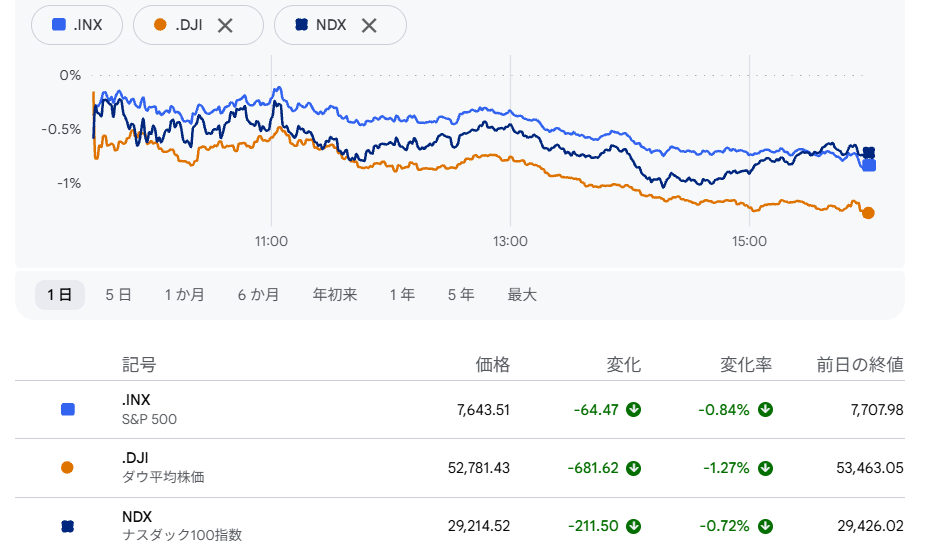This screenshot has width=926, height=548.
Task: Click down-arrow icon beside -64.47
Action: pyautogui.click(x=634, y=409)
